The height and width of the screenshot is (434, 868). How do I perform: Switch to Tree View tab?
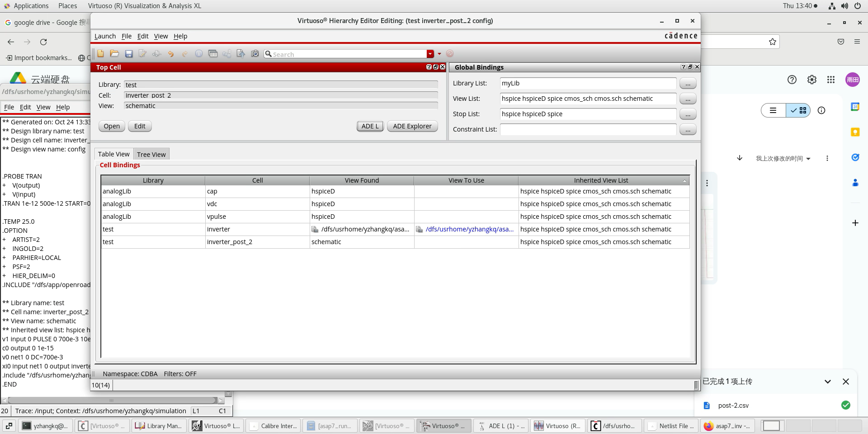(151, 154)
